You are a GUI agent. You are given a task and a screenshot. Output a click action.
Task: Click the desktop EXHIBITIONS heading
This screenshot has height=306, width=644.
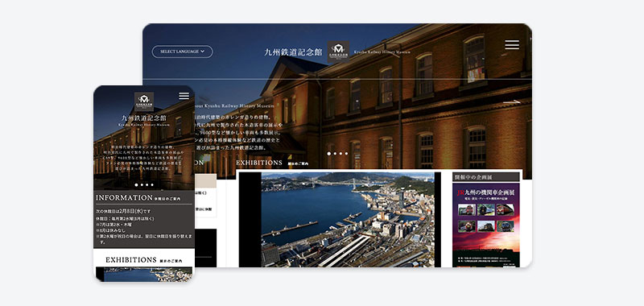tap(259, 163)
